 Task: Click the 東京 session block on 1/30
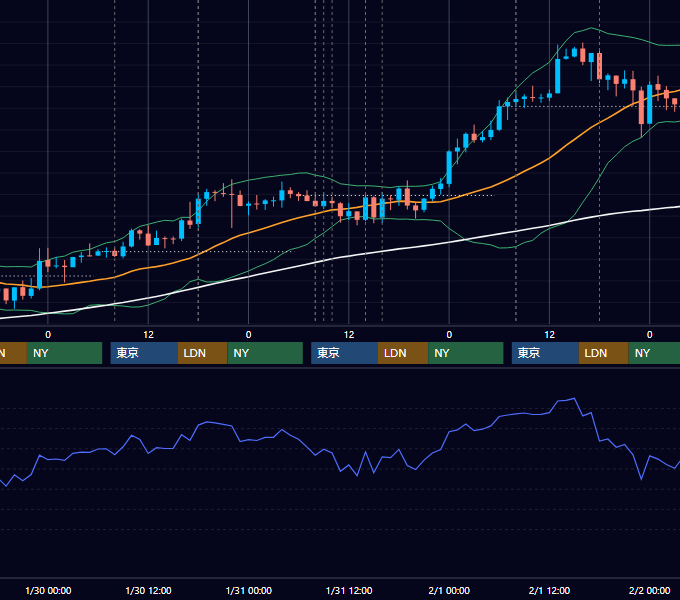click(144, 353)
